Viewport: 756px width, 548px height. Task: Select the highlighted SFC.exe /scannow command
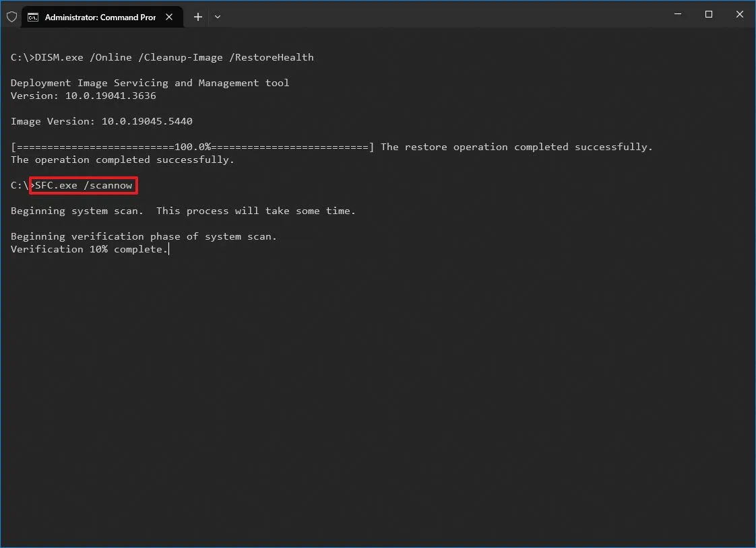point(84,185)
